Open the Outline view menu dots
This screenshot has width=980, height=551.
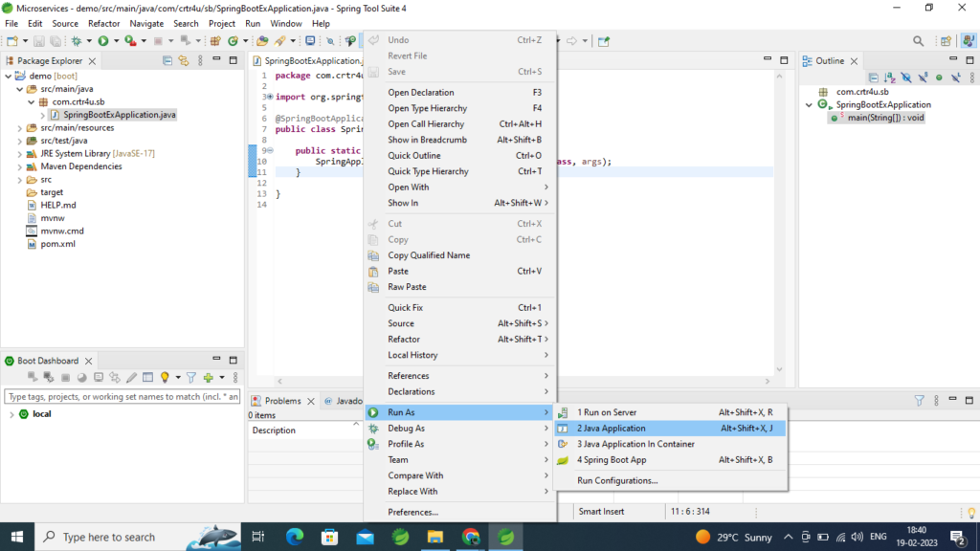click(x=972, y=77)
